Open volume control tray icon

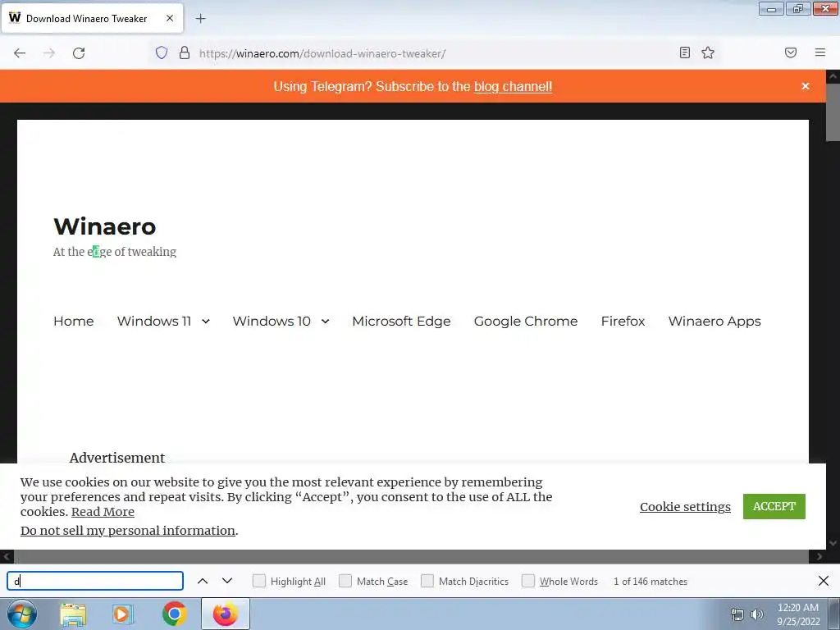(757, 614)
